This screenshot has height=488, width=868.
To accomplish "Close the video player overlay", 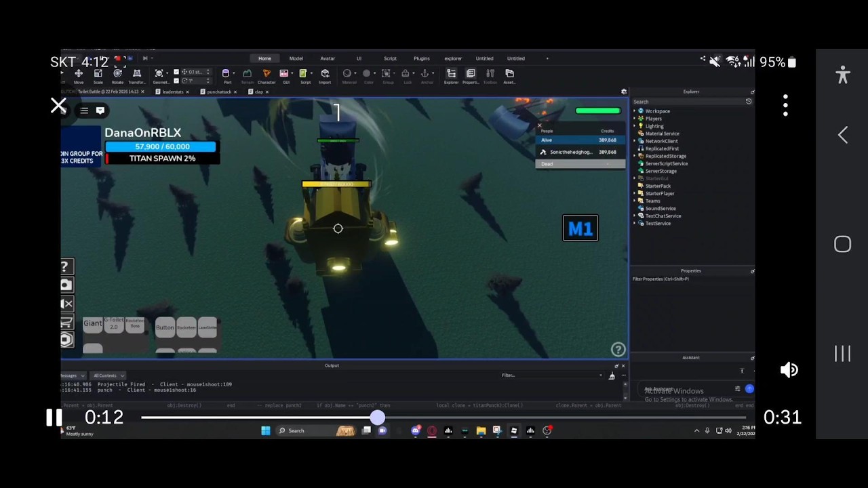I will pyautogui.click(x=58, y=106).
